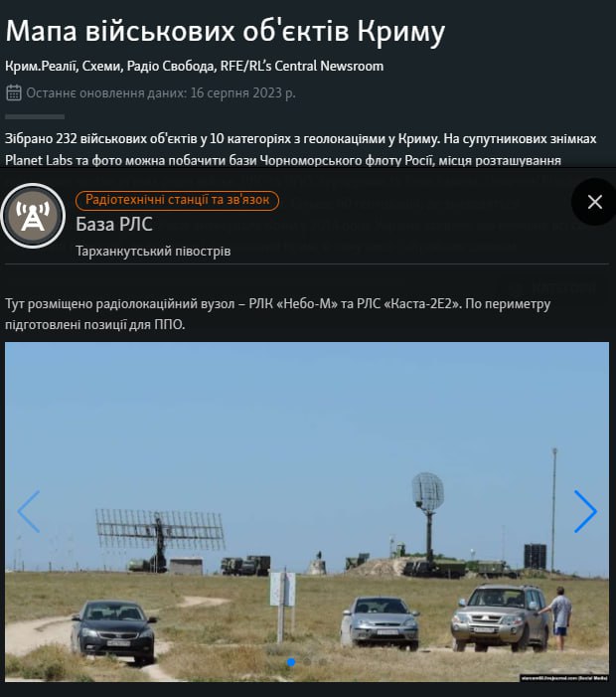Click the radar station photo
This screenshot has height=697, width=616.
coord(307,512)
